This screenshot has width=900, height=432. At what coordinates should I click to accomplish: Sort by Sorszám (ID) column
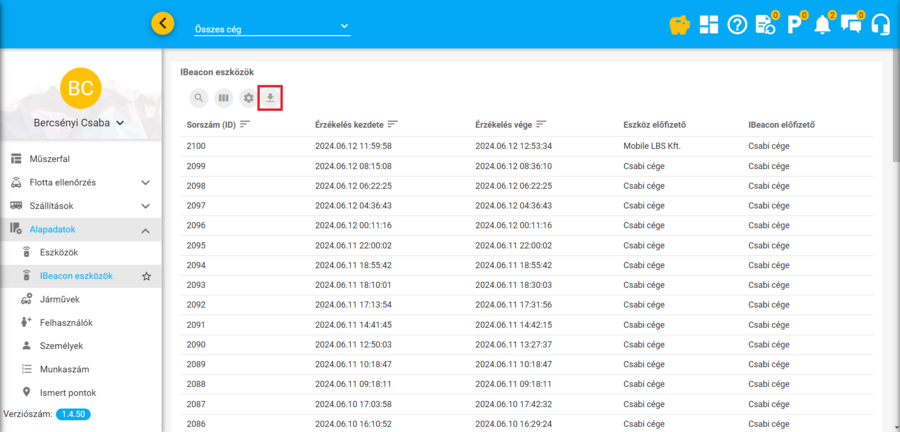pos(245,124)
